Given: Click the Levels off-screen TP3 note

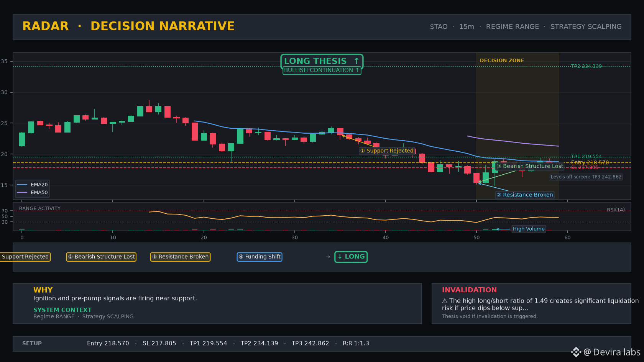Looking at the screenshot, I should (x=586, y=177).
